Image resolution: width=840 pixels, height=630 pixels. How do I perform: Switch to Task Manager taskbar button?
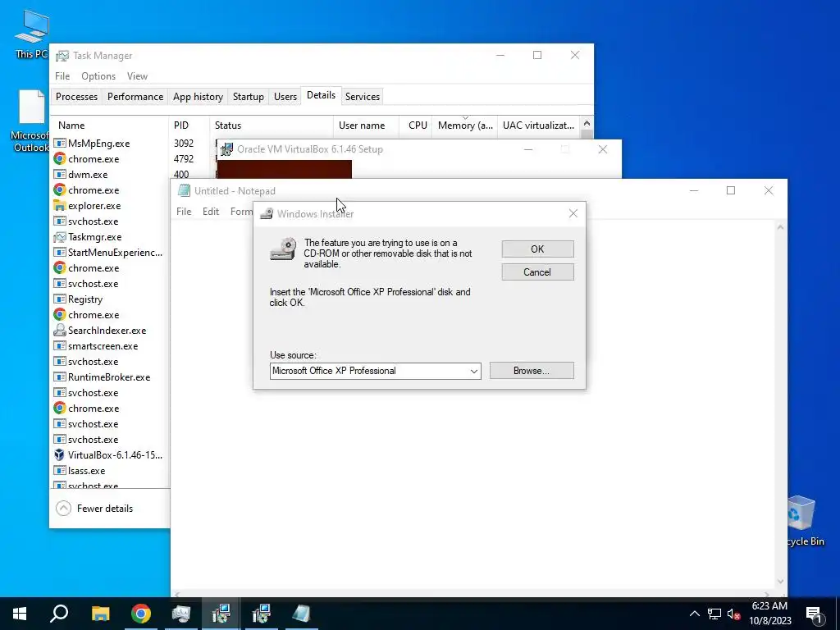181,614
